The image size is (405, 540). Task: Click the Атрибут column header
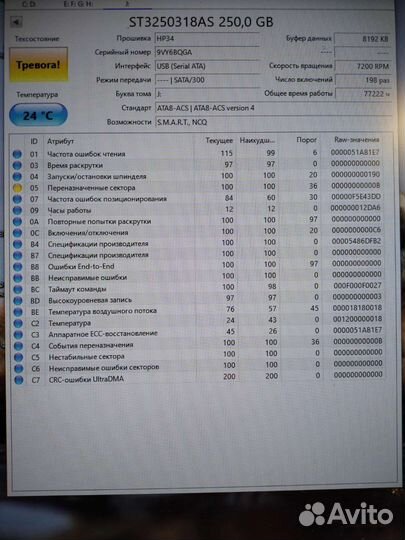[x=60, y=142]
